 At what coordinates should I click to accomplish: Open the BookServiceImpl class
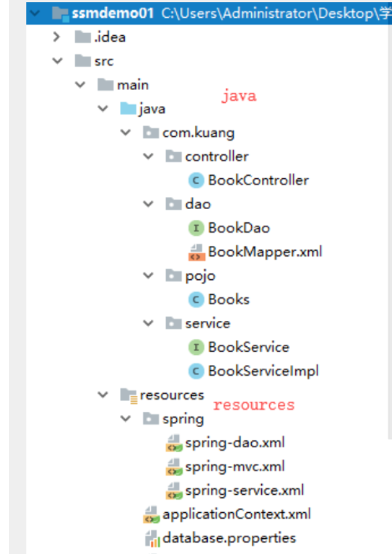tap(263, 371)
